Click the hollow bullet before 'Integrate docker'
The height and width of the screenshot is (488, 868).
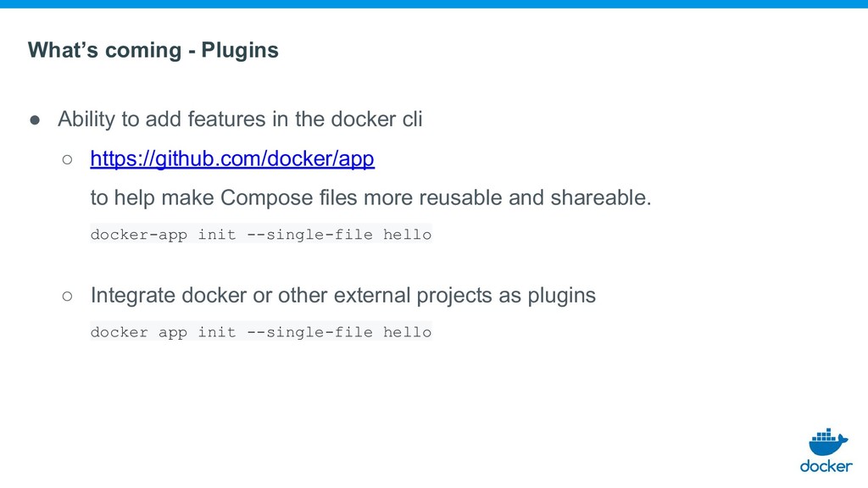(67, 297)
